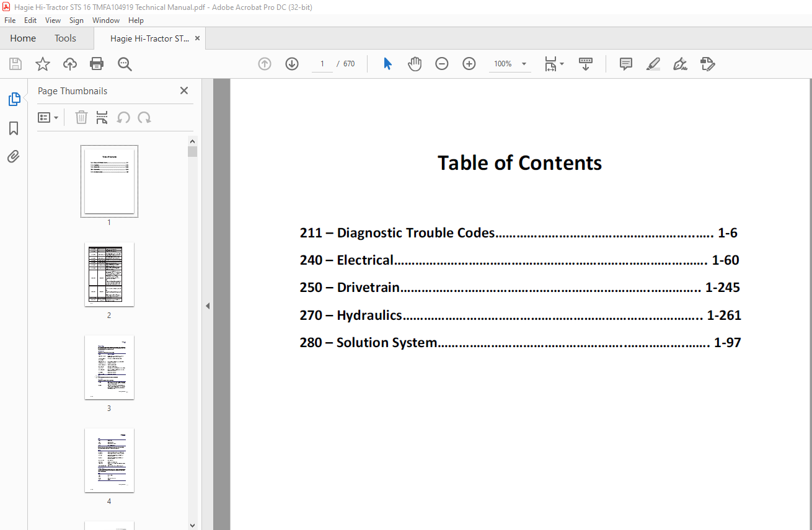Go to next page arrow

pos(292,64)
